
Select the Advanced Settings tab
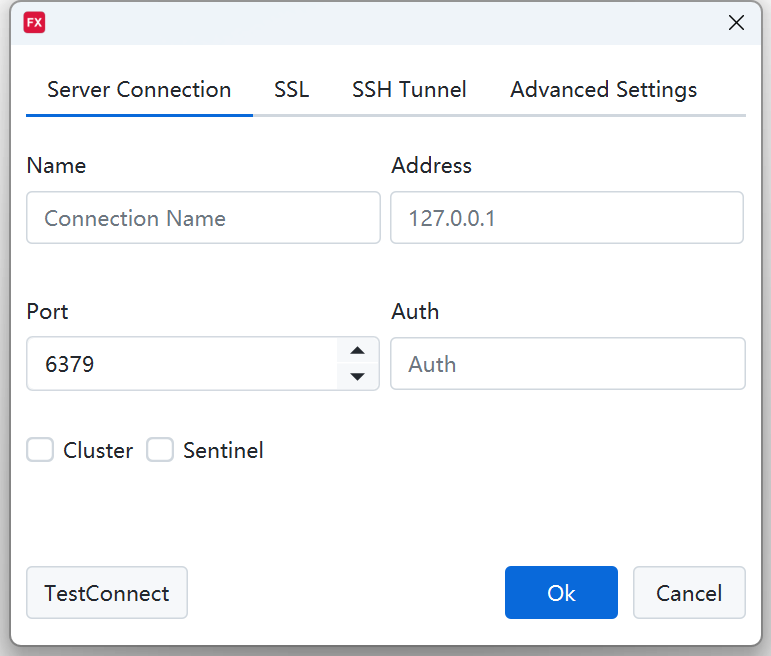pos(603,90)
